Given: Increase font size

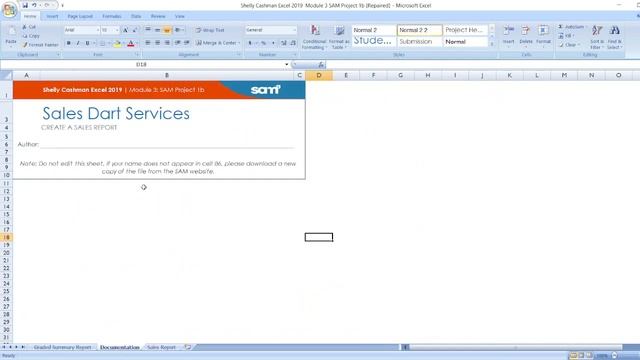Looking at the screenshot, I should (x=126, y=30).
